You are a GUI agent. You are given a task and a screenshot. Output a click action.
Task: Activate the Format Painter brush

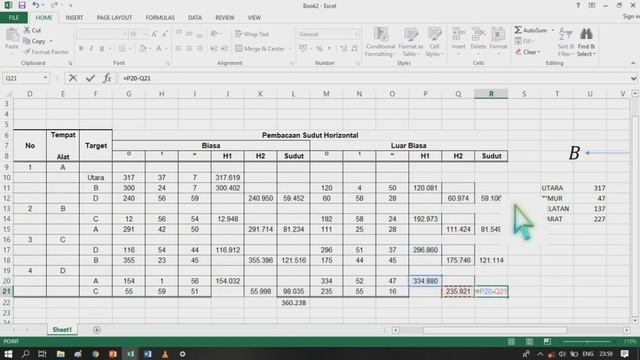tap(27, 52)
